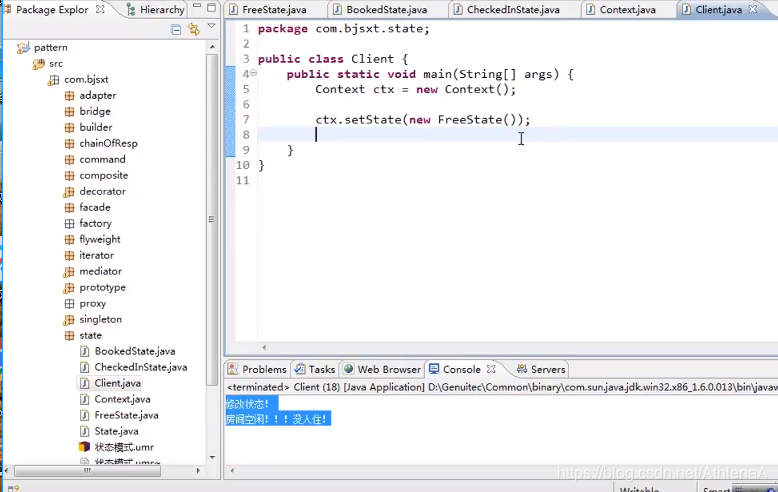Select the chainOfResp package icon

click(69, 144)
